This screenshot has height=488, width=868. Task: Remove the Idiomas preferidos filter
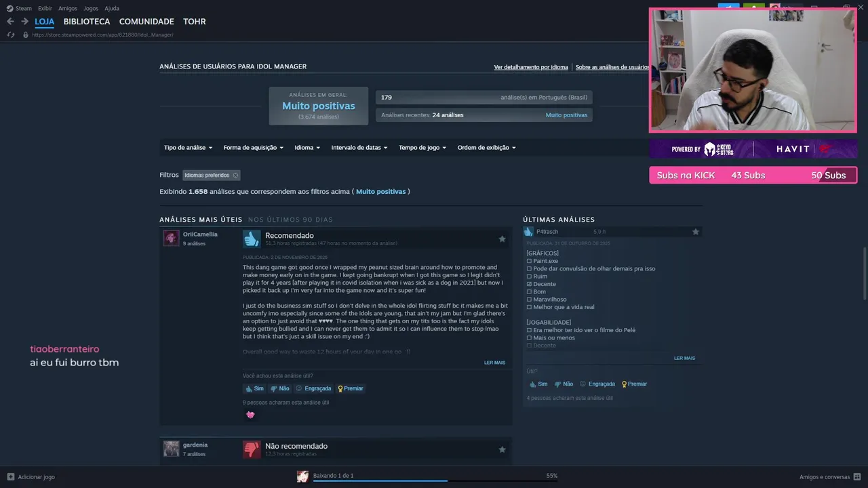click(235, 175)
